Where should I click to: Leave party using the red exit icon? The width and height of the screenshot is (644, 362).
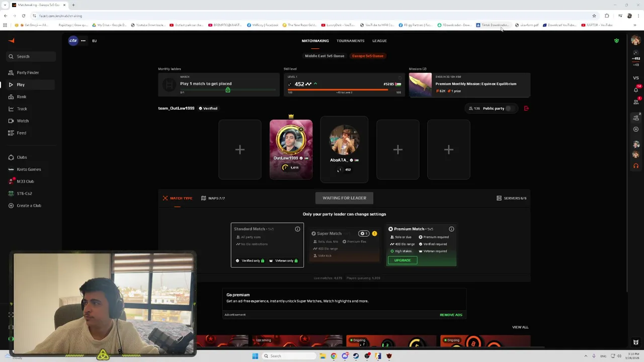point(526,108)
